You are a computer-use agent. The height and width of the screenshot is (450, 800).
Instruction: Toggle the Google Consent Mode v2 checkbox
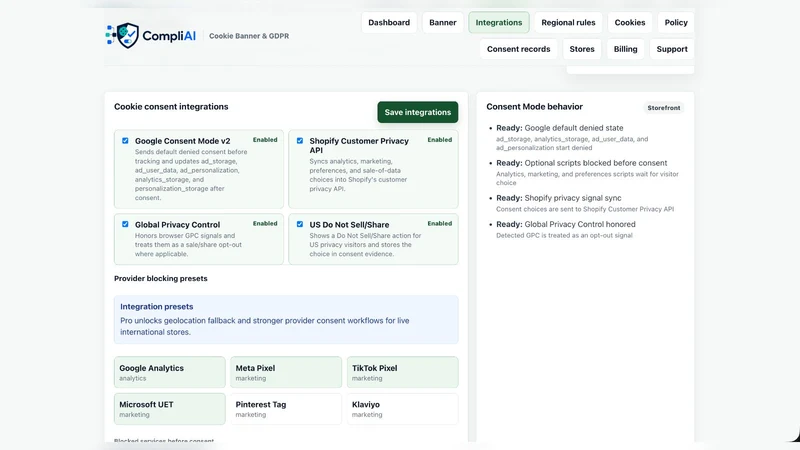click(125, 141)
